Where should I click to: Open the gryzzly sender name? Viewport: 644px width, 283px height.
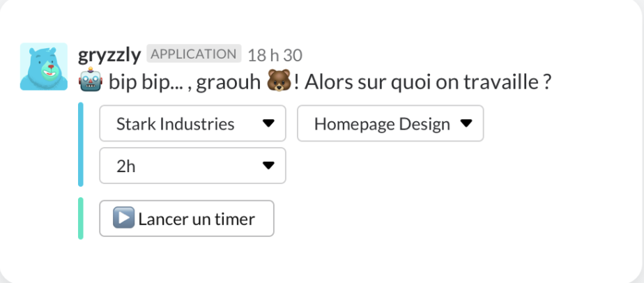[109, 54]
